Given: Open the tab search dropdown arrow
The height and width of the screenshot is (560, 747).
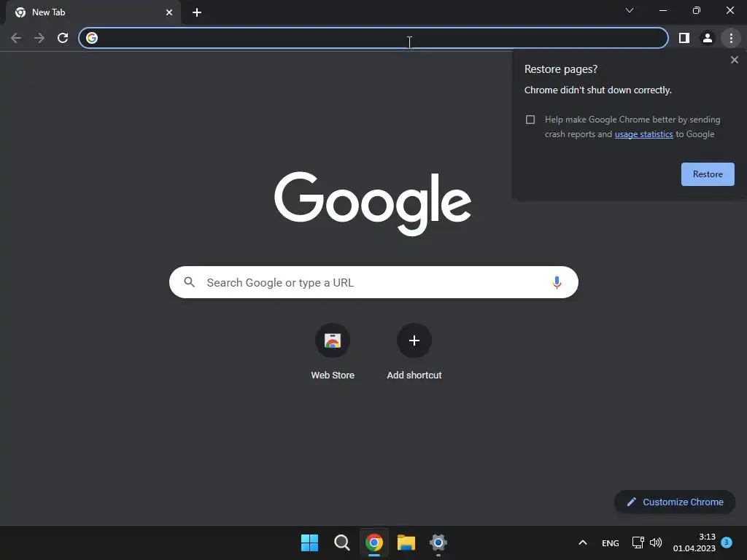Looking at the screenshot, I should [630, 10].
